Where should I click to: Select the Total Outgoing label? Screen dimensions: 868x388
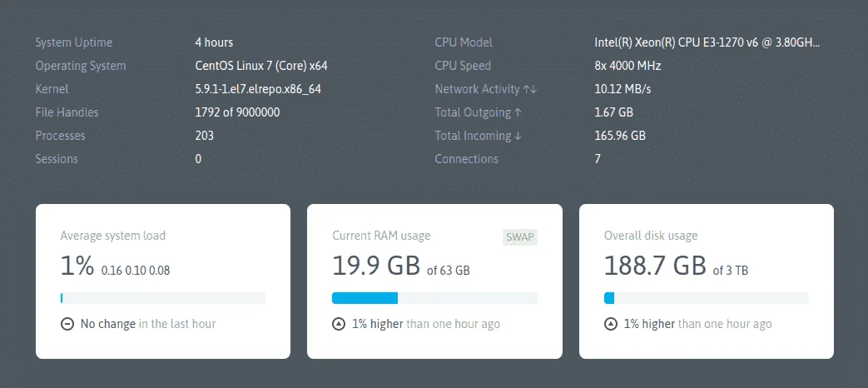point(479,112)
